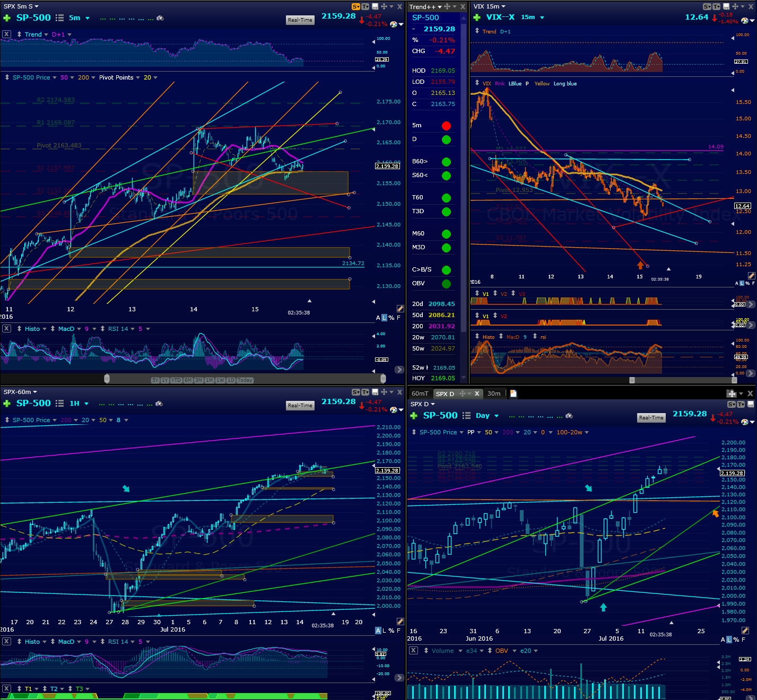
Task: Open the color palette icon in VIX 15m chart
Action: tap(745, 21)
